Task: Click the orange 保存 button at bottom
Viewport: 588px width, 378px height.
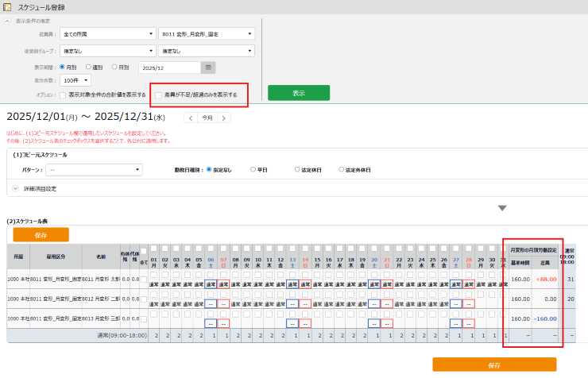Action: coord(494,364)
